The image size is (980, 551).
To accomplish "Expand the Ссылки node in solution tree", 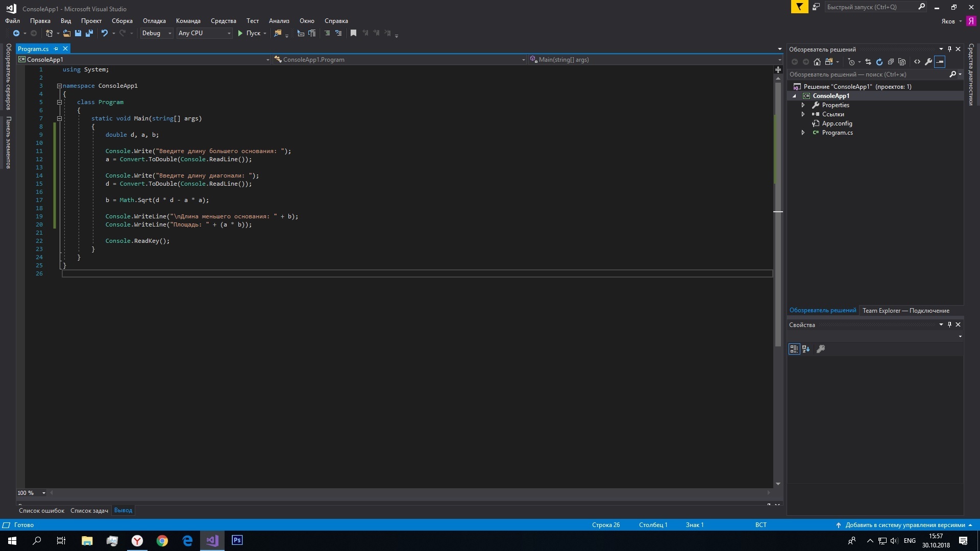I will (803, 114).
